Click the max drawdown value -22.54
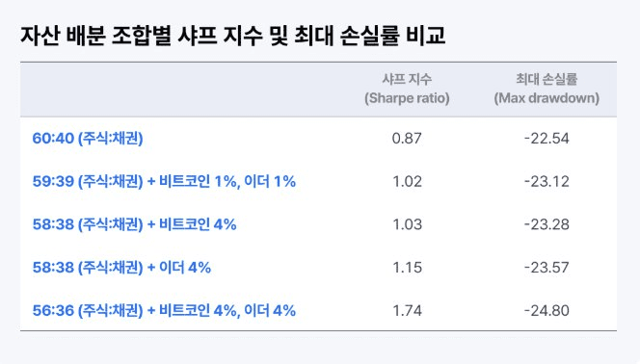 [x=547, y=139]
